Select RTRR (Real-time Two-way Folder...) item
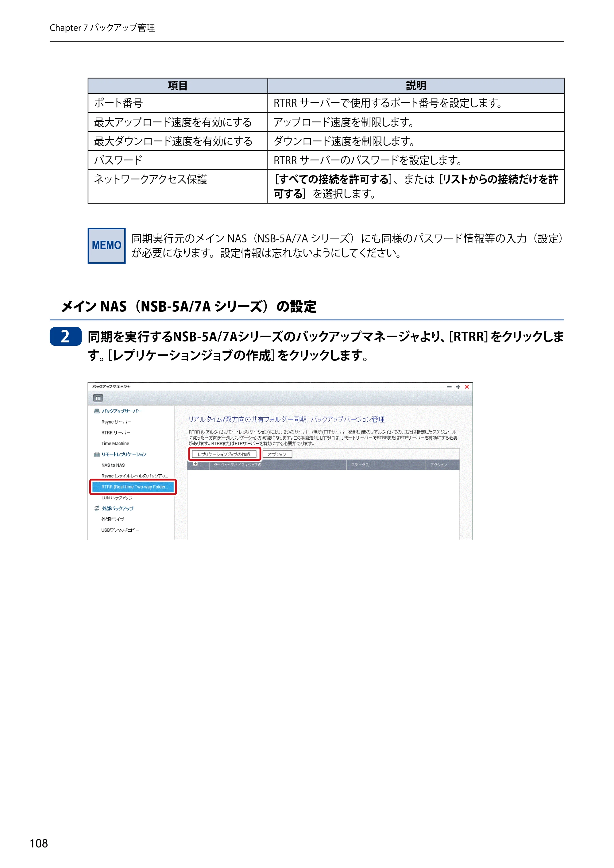The height and width of the screenshot is (868, 614). pyautogui.click(x=133, y=487)
